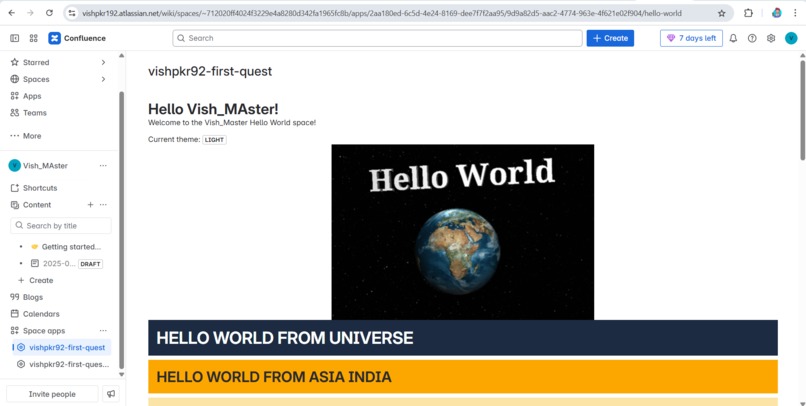Open Calendars in space sidebar
This screenshot has height=406, width=806.
click(x=41, y=314)
